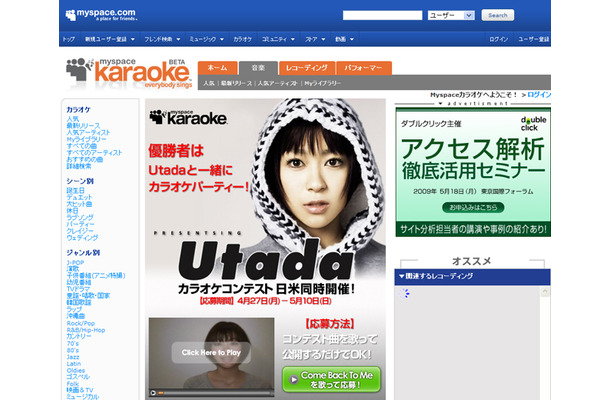This screenshot has width=610, height=400.
Task: Click the お申込みはこちら ad button
Action: [473, 207]
